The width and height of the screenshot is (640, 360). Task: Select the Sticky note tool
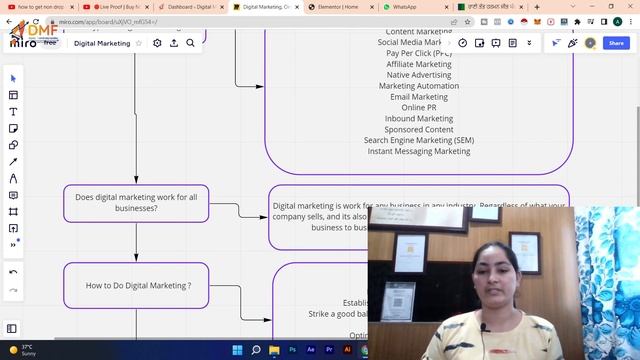(13, 129)
